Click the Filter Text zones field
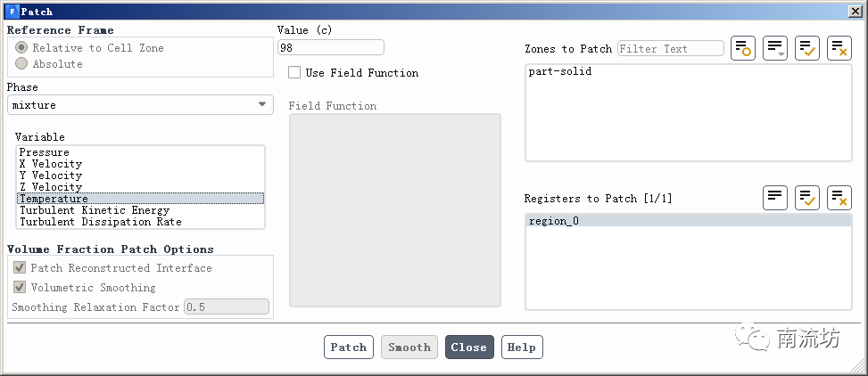The image size is (868, 376). [670, 48]
